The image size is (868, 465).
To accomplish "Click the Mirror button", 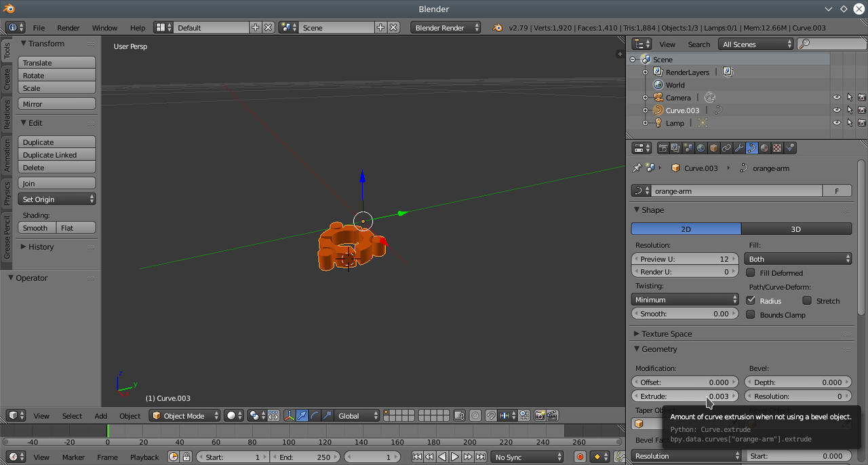I will pyautogui.click(x=57, y=104).
